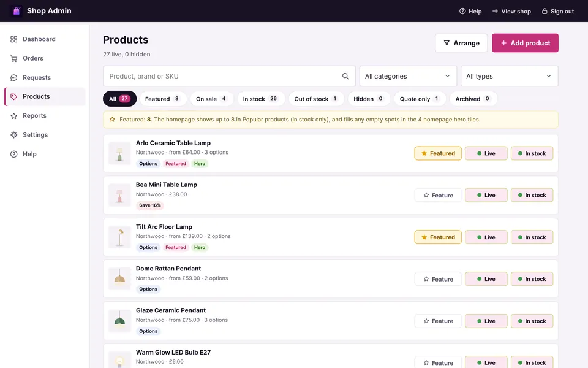This screenshot has width=588, height=368.
Task: Click the Dashboard grid icon in sidebar
Action: coord(14,39)
